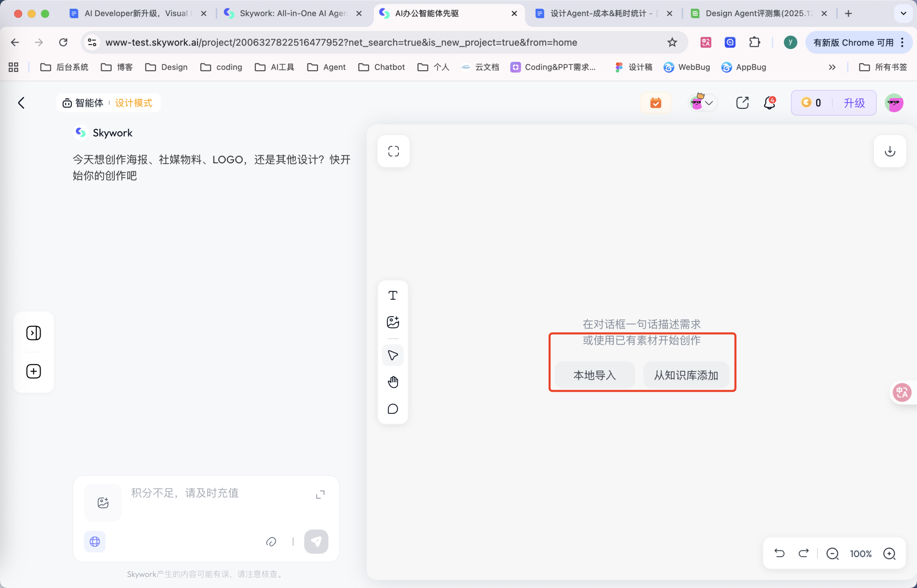Click the share project icon
Viewport: 917px width, 588px height.
click(743, 102)
